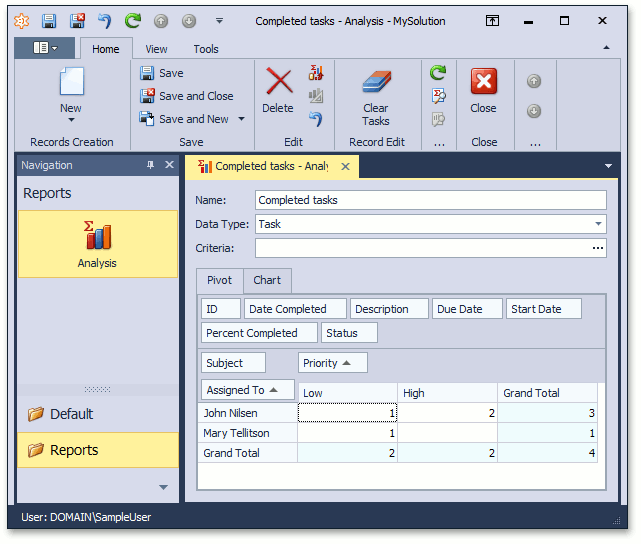Click the red Close button in ribbon
641x544 pixels.
pos(484,82)
